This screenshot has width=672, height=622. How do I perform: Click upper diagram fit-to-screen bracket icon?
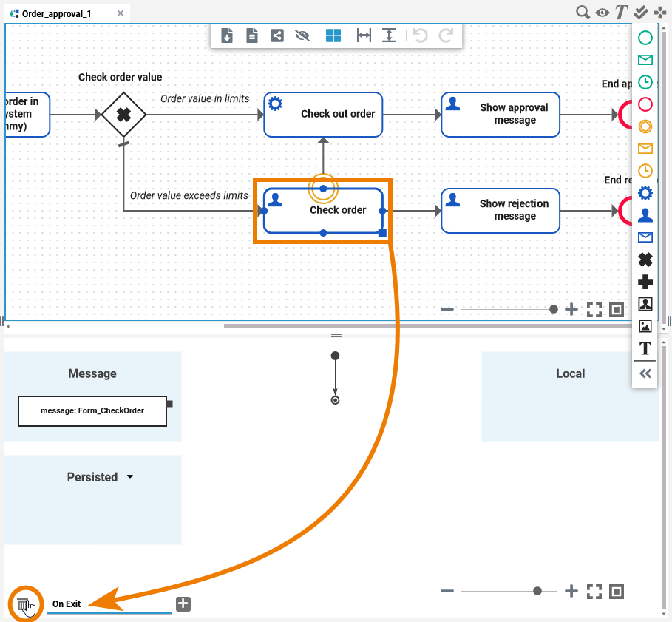[594, 309]
